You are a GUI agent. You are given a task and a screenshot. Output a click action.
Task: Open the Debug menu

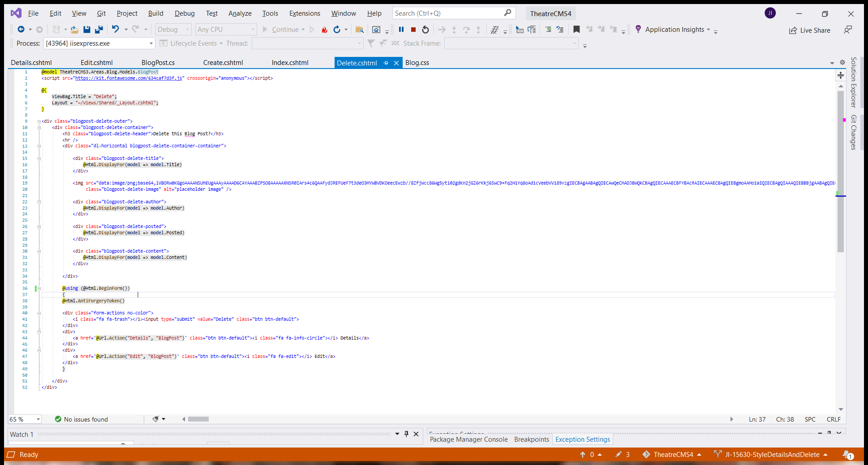click(x=185, y=13)
